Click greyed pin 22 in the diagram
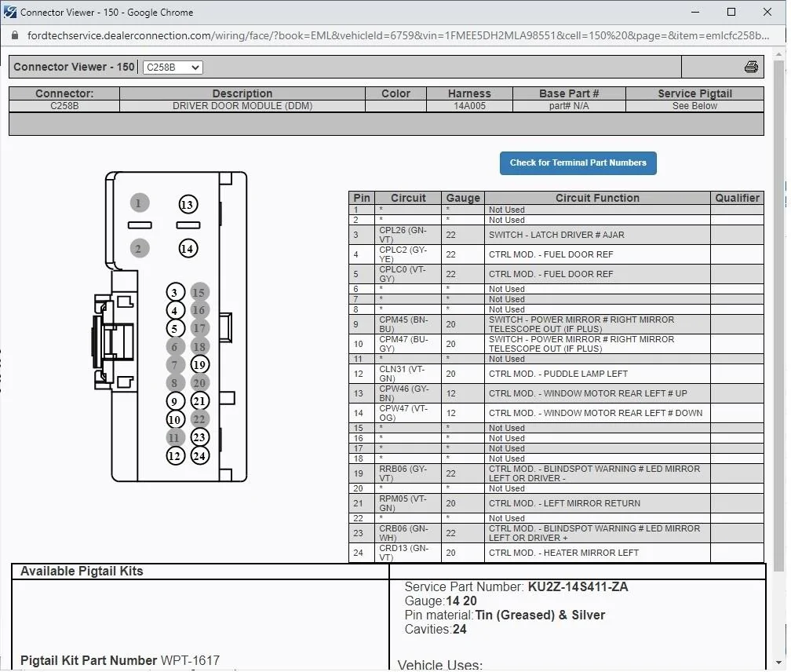The width and height of the screenshot is (791, 672). [x=200, y=419]
